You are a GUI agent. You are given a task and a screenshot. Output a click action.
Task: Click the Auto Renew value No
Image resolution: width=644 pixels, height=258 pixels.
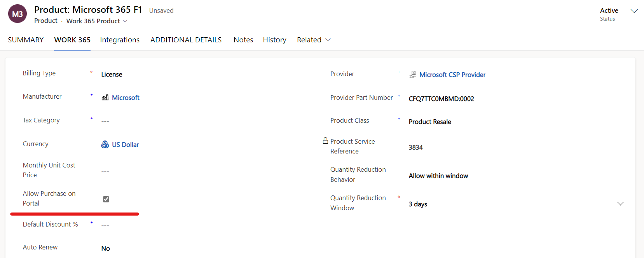click(106, 248)
